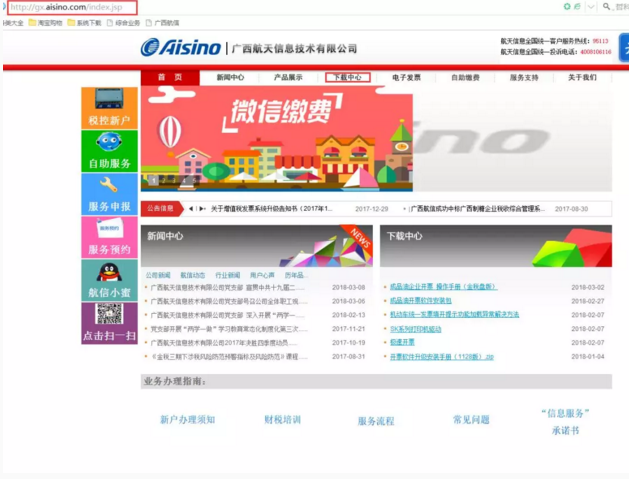Go to the 首页 navigation item
The image size is (629, 479).
point(170,77)
